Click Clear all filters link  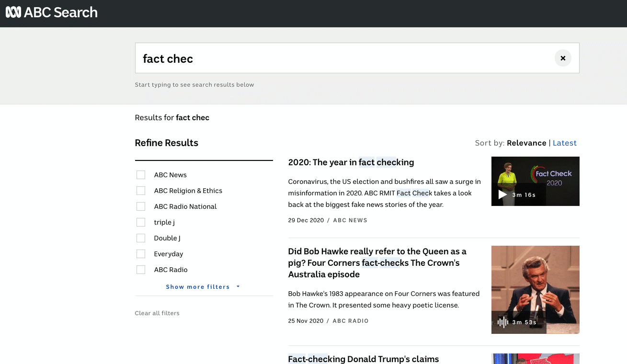coord(157,313)
